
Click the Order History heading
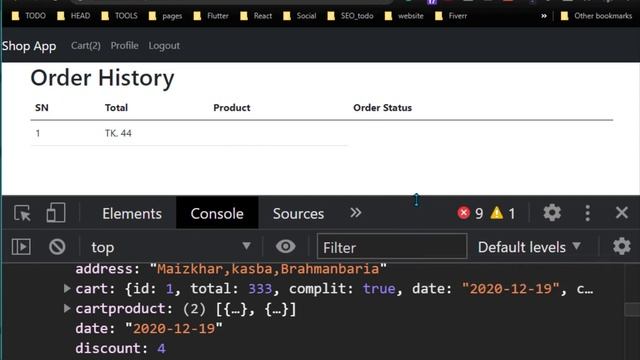102,78
